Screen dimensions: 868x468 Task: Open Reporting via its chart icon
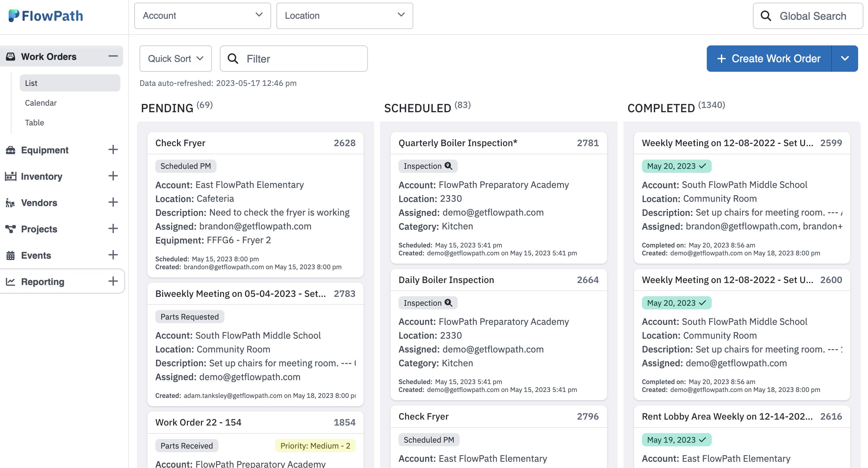pyautogui.click(x=11, y=281)
